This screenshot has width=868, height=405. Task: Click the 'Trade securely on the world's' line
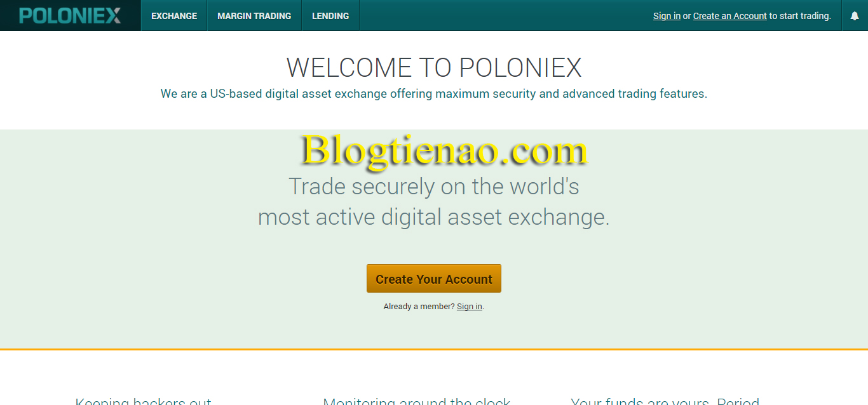434,187
